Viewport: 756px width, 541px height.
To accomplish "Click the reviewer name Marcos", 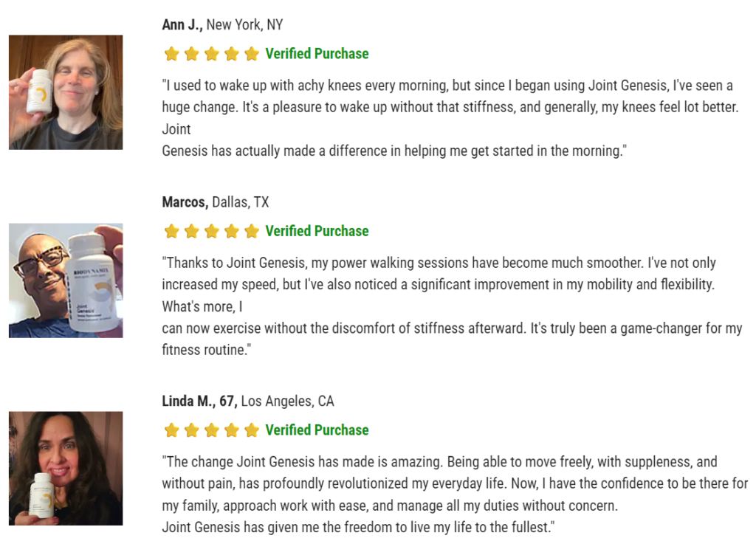I will click(x=185, y=202).
